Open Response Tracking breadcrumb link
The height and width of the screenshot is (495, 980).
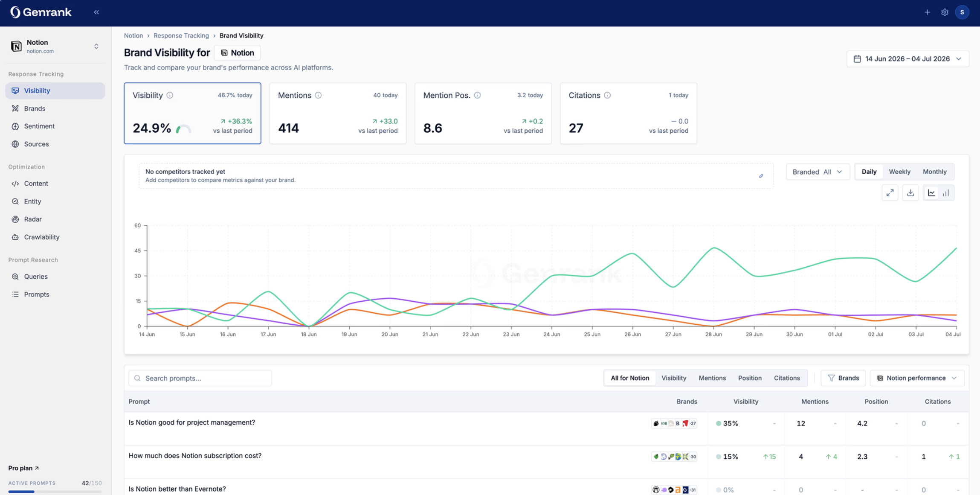(x=181, y=35)
